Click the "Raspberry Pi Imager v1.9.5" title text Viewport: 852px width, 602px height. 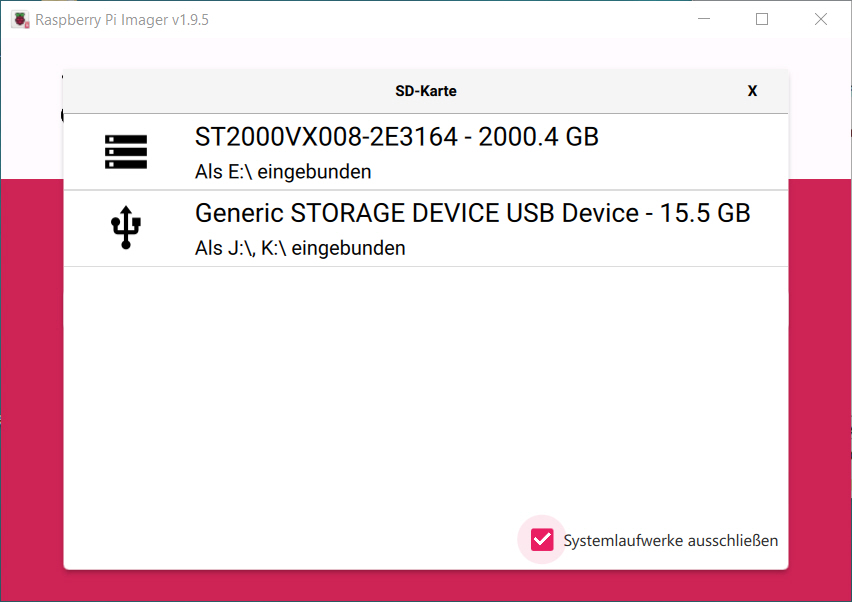[x=122, y=20]
